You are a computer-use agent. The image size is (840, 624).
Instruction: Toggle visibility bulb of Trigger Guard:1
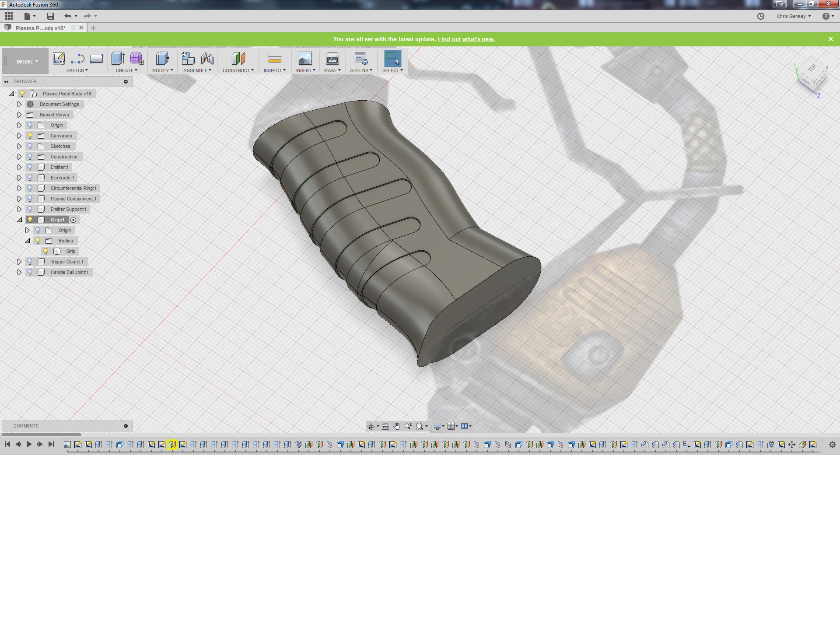(x=30, y=262)
